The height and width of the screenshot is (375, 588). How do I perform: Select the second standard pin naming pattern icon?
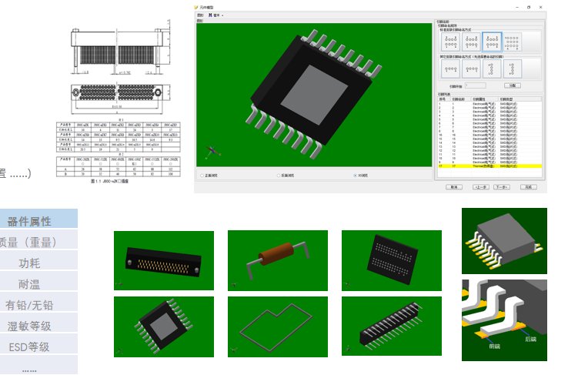pyautogui.click(x=472, y=42)
